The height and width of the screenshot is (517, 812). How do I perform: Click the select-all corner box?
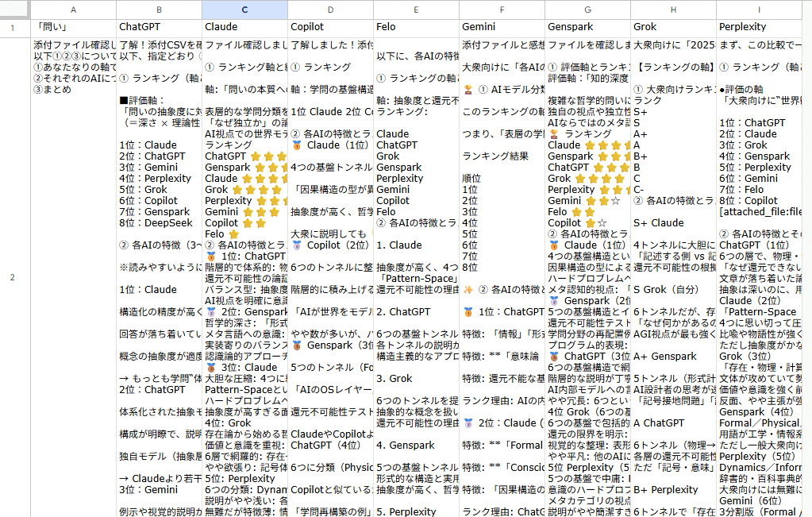tap(14, 10)
